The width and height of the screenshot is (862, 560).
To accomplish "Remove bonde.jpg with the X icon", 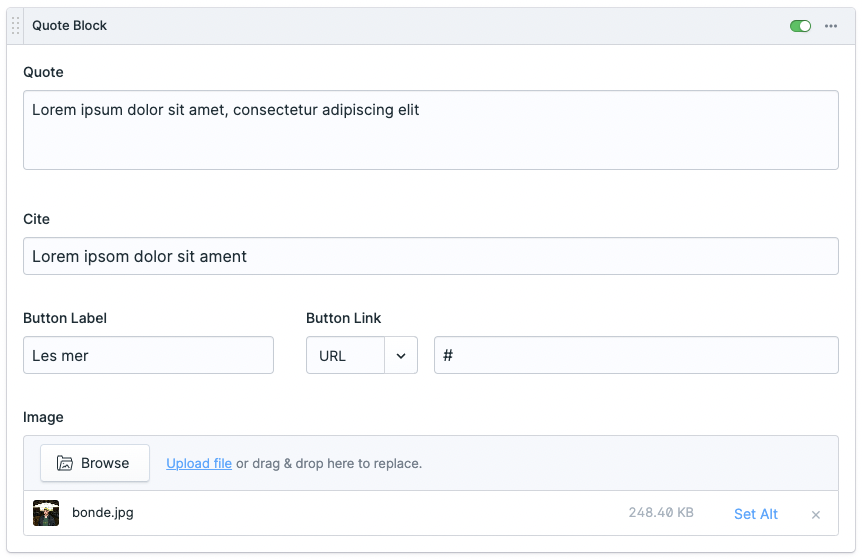I will coord(816,515).
